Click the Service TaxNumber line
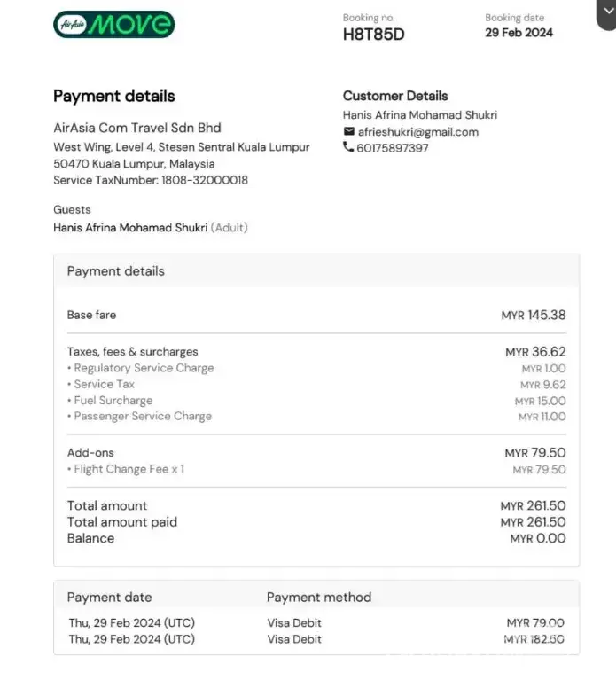Image resolution: width=616 pixels, height=680 pixels. (x=151, y=180)
